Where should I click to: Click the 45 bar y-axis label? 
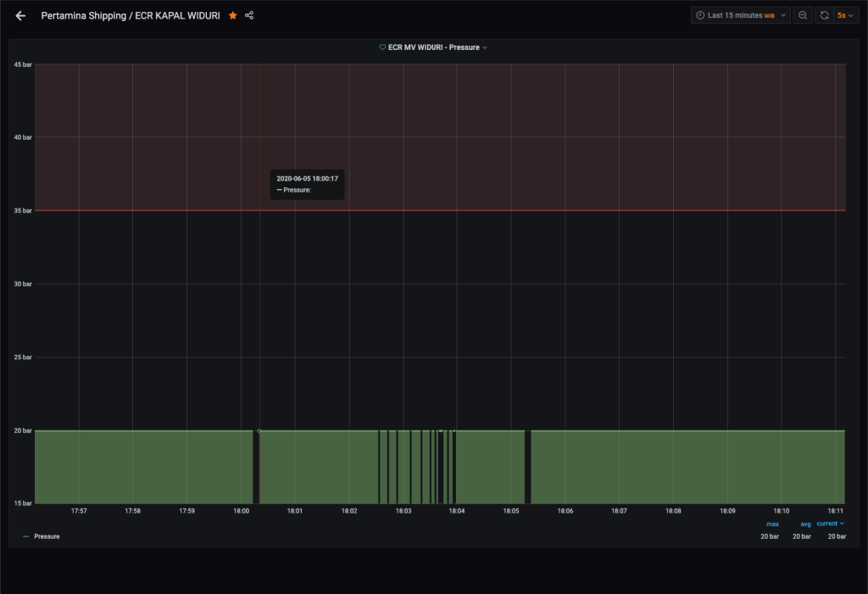pos(23,64)
